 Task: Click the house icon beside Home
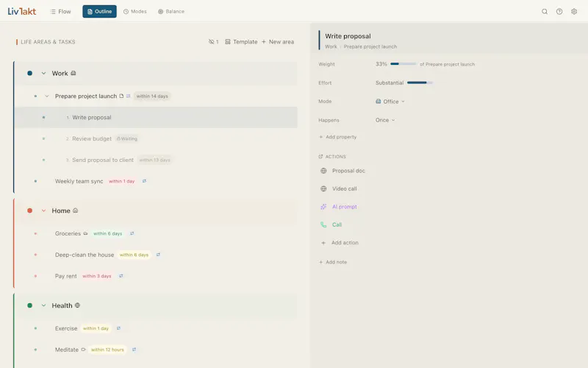pyautogui.click(x=76, y=210)
